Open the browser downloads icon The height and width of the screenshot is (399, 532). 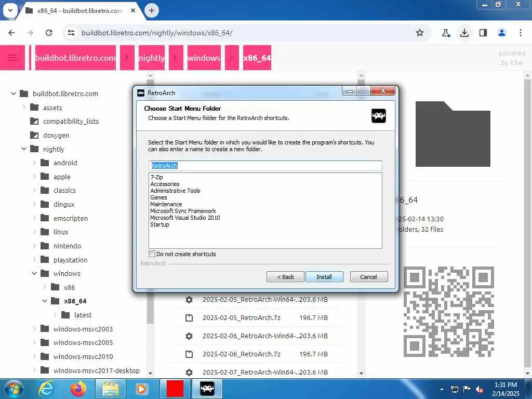pyautogui.click(x=464, y=33)
